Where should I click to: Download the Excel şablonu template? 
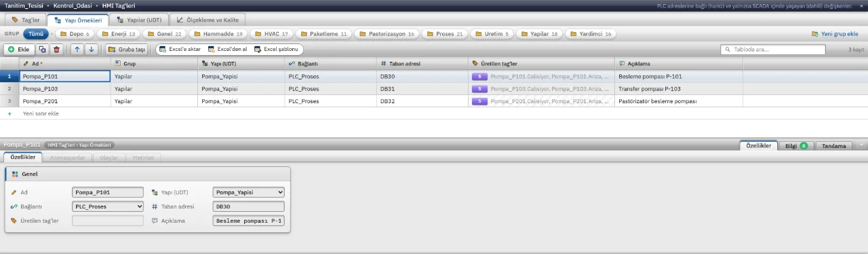277,50
